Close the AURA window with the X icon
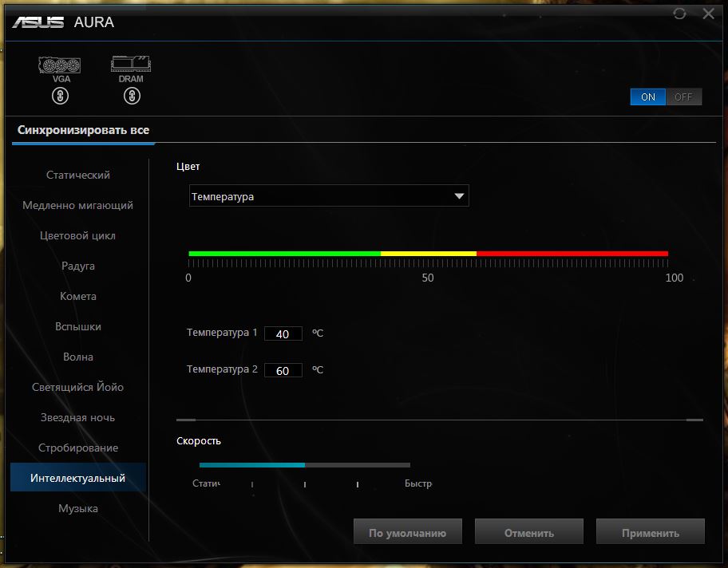Viewport: 728px width, 568px height. [708, 14]
